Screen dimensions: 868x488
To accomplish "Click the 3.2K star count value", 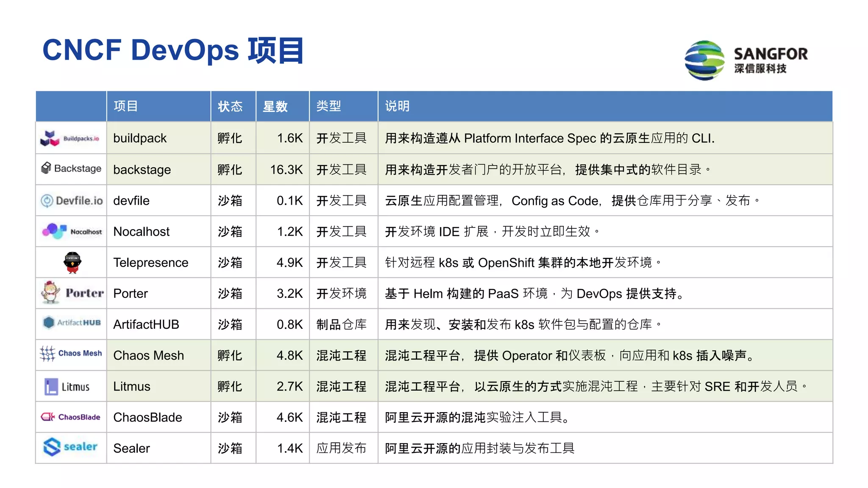I will 290,293.
